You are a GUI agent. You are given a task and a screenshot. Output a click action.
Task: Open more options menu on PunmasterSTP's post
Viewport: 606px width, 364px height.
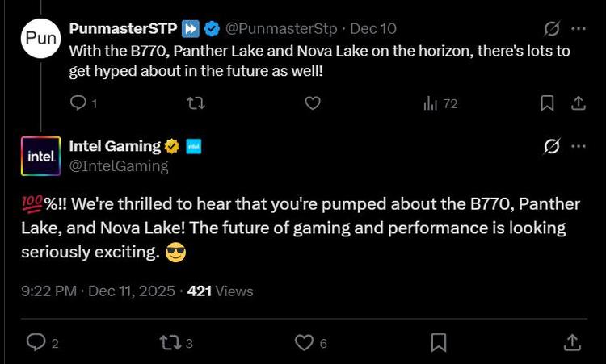pyautogui.click(x=579, y=29)
